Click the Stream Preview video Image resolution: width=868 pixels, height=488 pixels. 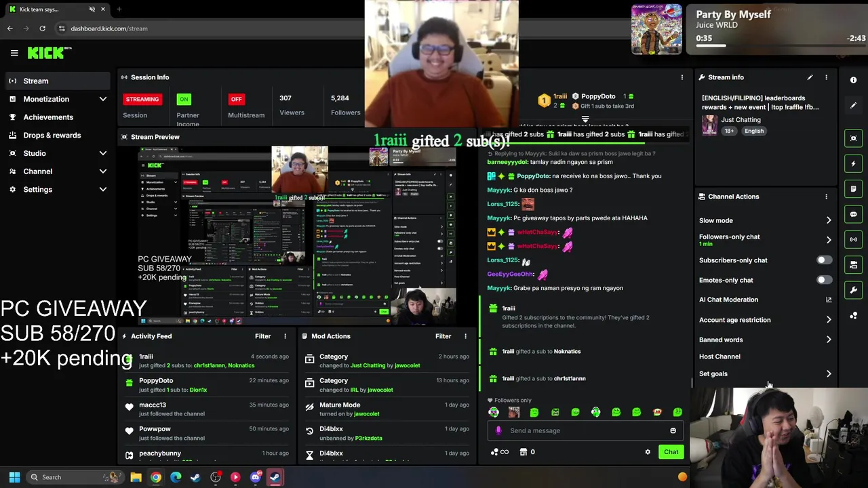(x=297, y=235)
